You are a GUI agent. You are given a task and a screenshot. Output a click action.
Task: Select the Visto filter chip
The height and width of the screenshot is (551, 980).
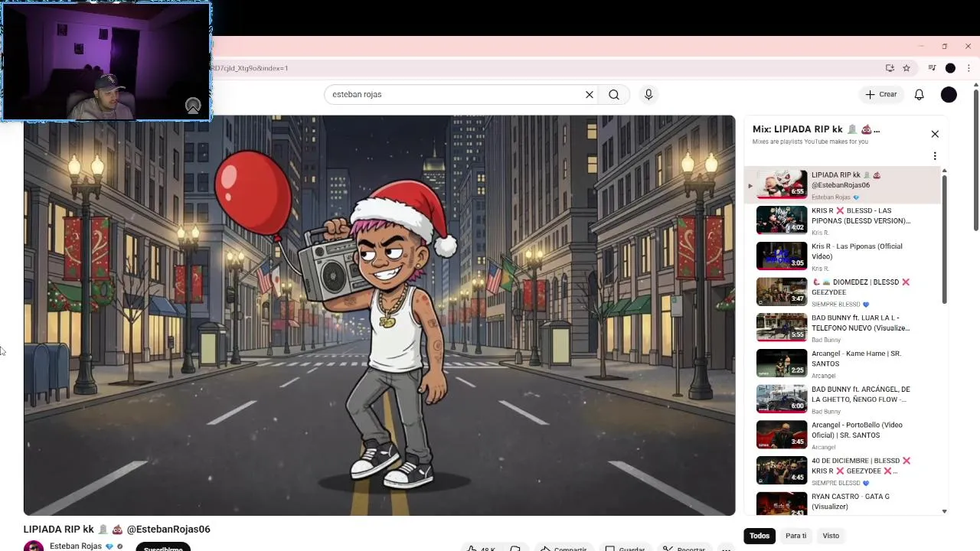(831, 536)
